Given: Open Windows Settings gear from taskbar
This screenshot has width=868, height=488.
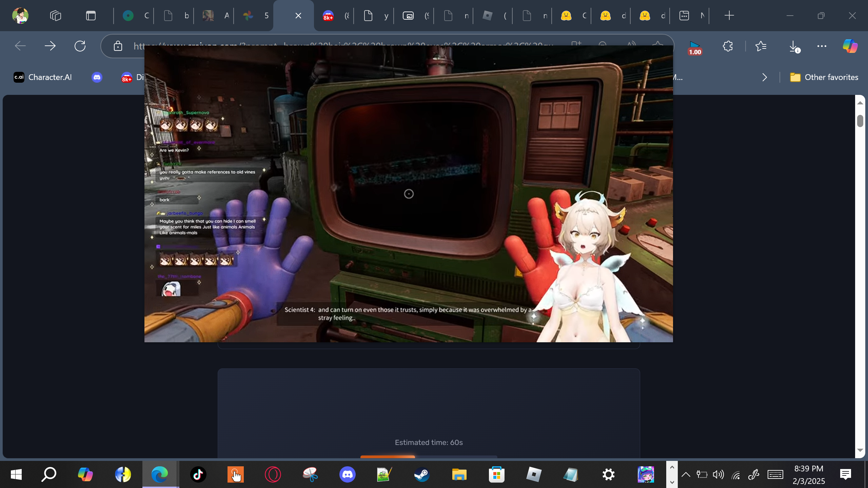Looking at the screenshot, I should [608, 474].
